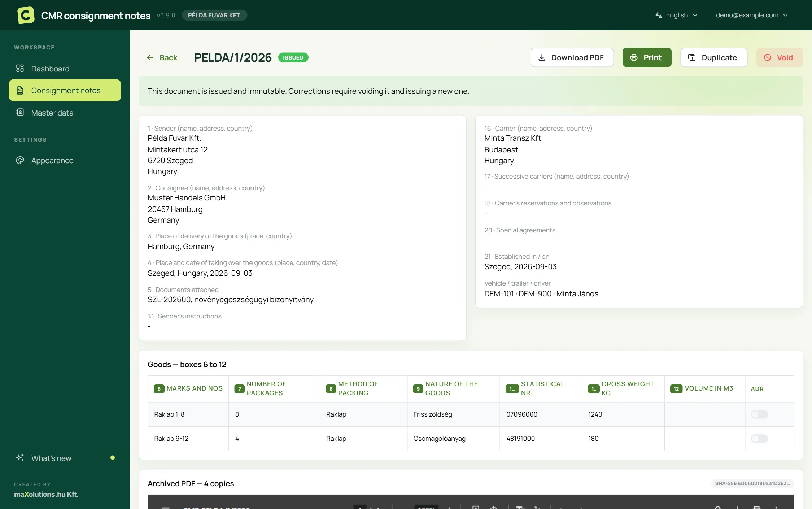This screenshot has height=509, width=812.
Task: Click the Dashboard grid icon
Action: [20, 68]
